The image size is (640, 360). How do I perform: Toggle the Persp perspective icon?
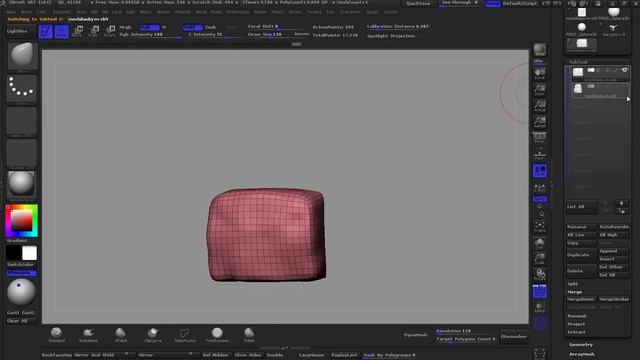click(540, 138)
